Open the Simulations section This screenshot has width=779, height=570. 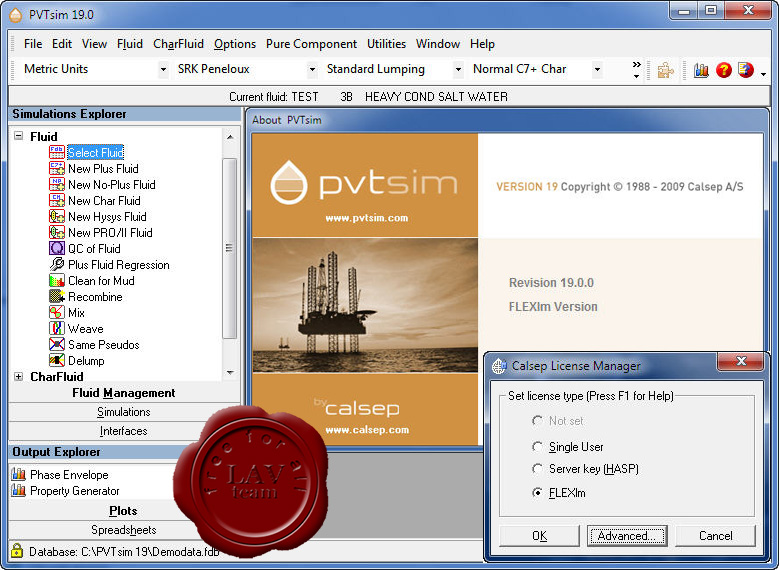pyautogui.click(x=124, y=412)
